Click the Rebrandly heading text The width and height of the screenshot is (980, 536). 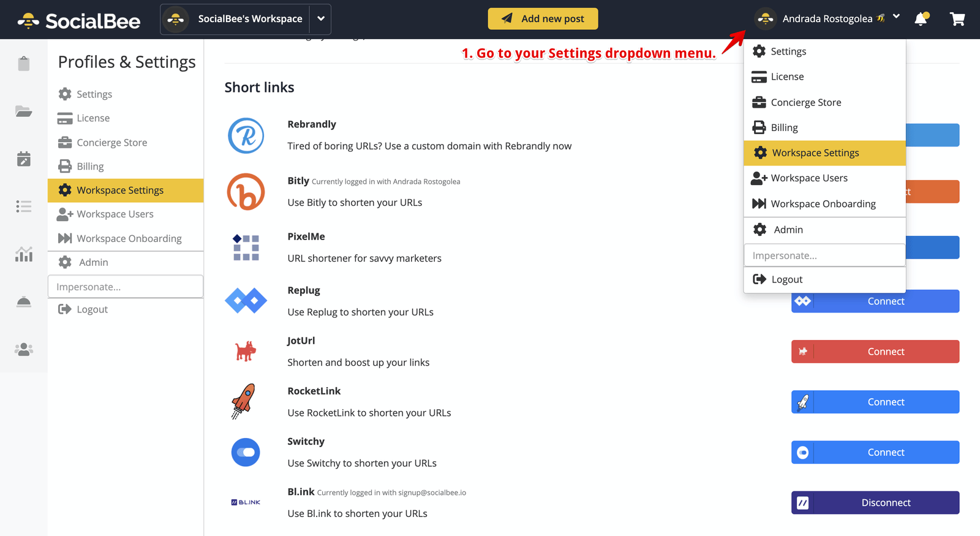click(x=312, y=124)
